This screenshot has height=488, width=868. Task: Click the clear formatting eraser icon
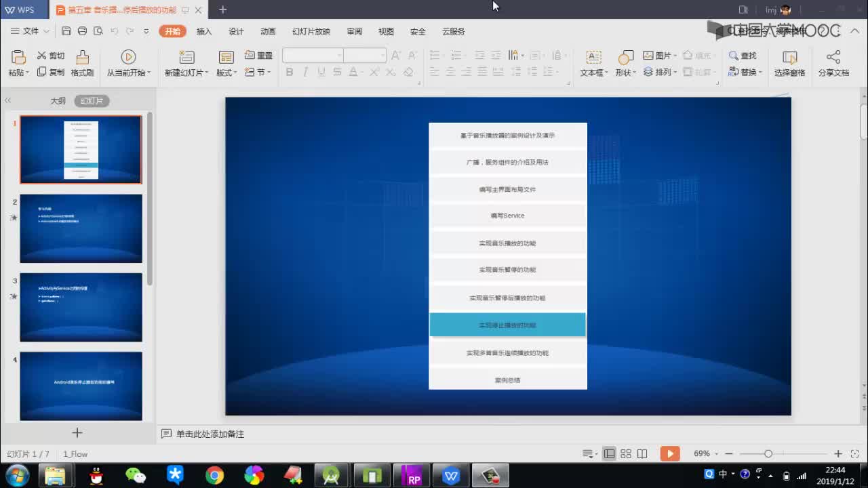click(408, 72)
